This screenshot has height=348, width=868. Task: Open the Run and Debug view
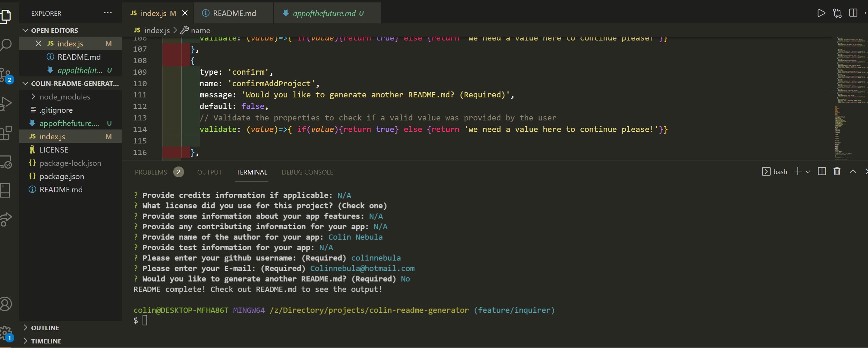(6, 103)
